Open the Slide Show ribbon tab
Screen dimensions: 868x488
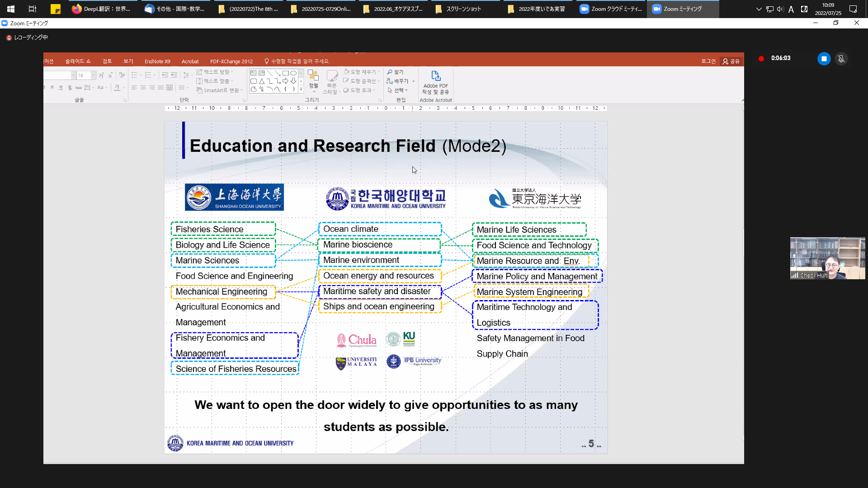tap(78, 61)
